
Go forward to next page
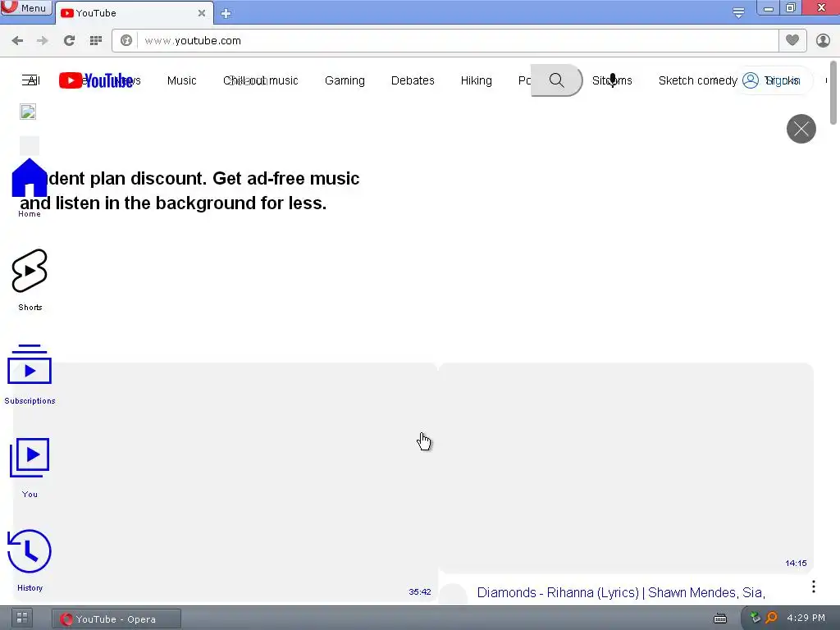click(x=43, y=41)
